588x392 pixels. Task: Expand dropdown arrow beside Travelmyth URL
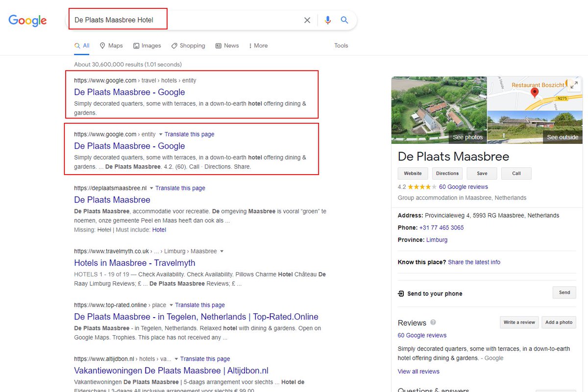point(221,251)
